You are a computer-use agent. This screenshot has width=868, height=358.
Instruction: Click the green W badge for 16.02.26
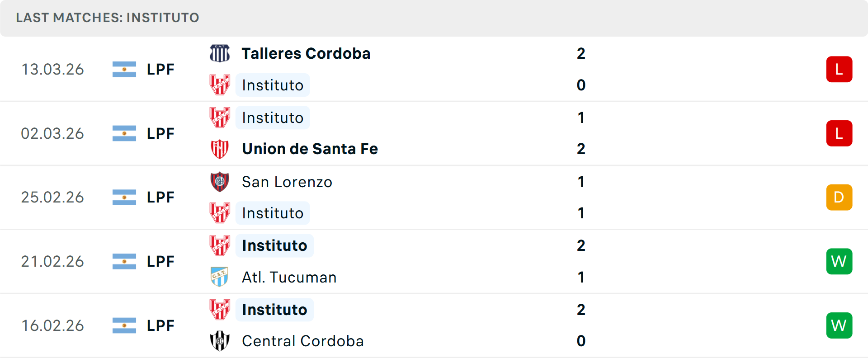[839, 325]
